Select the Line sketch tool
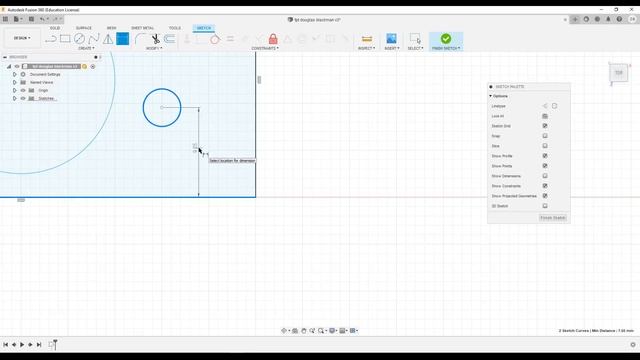Image resolution: width=640 pixels, height=360 pixels. click(x=51, y=39)
